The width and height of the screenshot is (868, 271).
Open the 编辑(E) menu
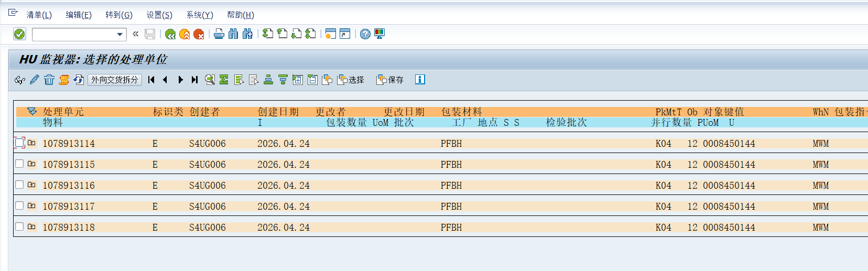79,15
